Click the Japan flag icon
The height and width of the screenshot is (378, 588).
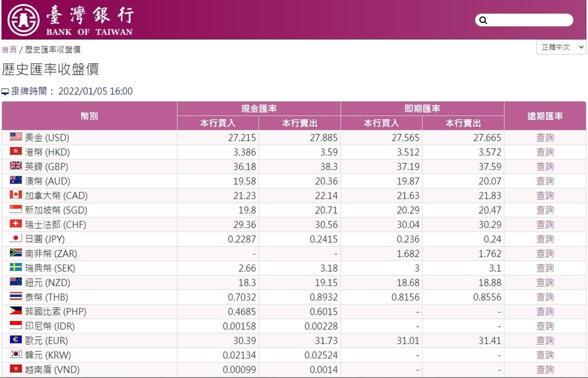coord(16,238)
